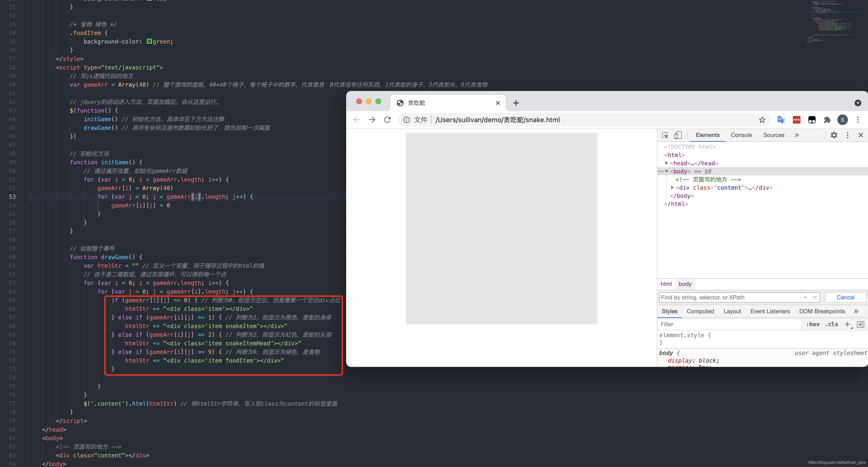868x467 pixels.
Task: Show more DevTools main tabs
Action: 797,135
